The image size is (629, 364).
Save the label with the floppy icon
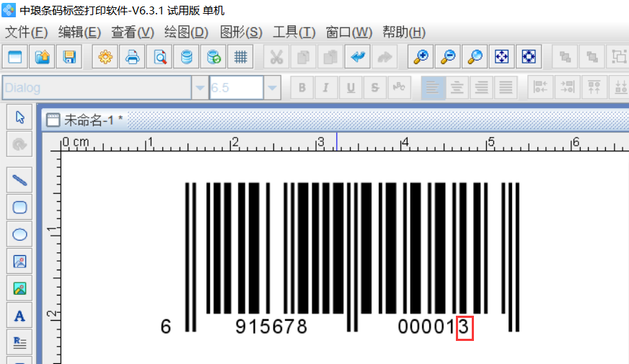tap(69, 57)
